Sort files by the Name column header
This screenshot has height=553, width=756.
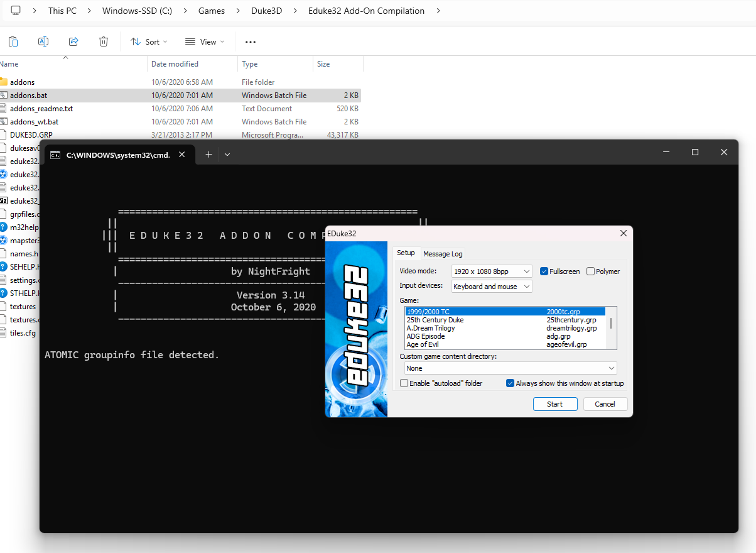tap(73, 64)
